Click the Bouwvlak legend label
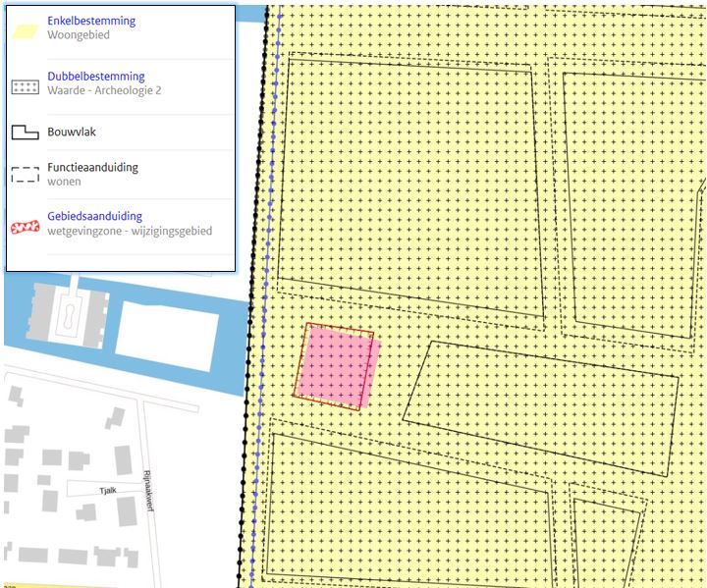 (71, 132)
